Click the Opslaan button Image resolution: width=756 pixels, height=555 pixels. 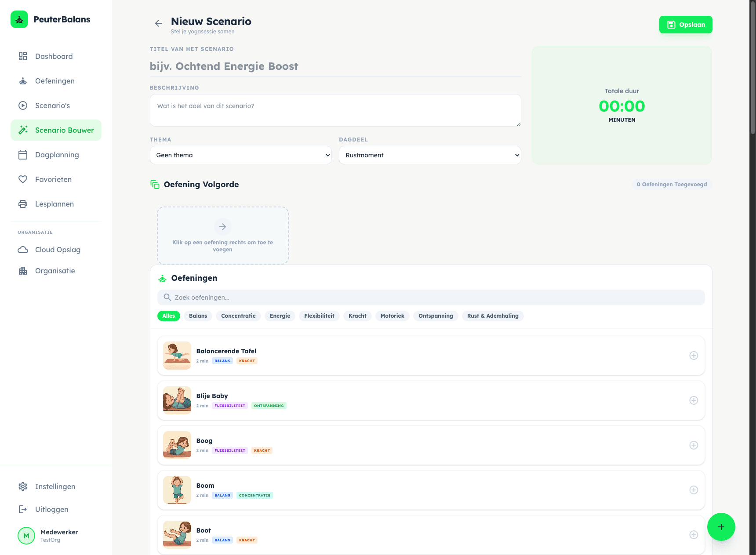pyautogui.click(x=686, y=25)
